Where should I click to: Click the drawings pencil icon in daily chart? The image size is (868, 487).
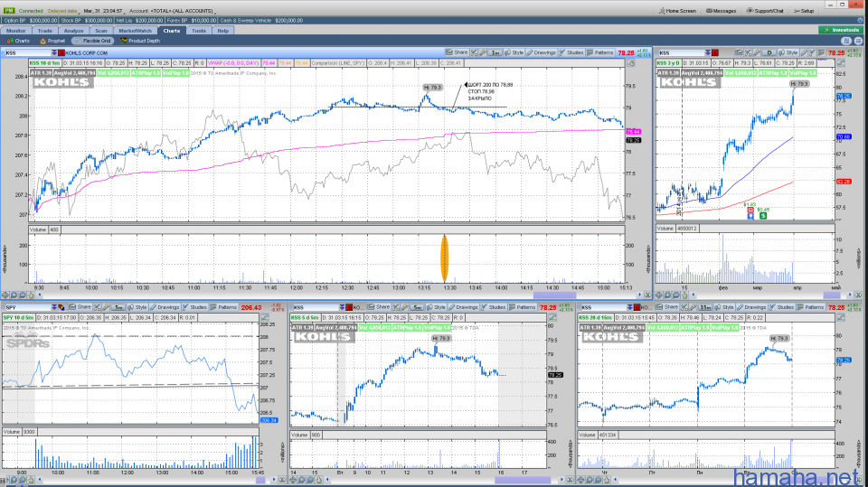tap(804, 52)
